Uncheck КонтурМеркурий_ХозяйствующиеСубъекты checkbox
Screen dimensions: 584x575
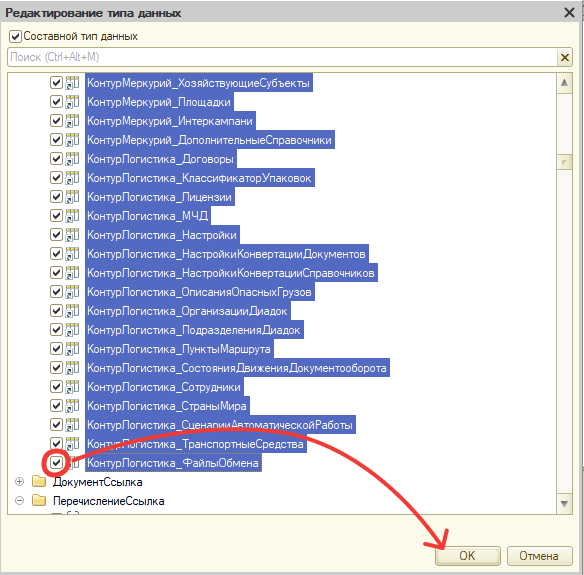[56, 83]
